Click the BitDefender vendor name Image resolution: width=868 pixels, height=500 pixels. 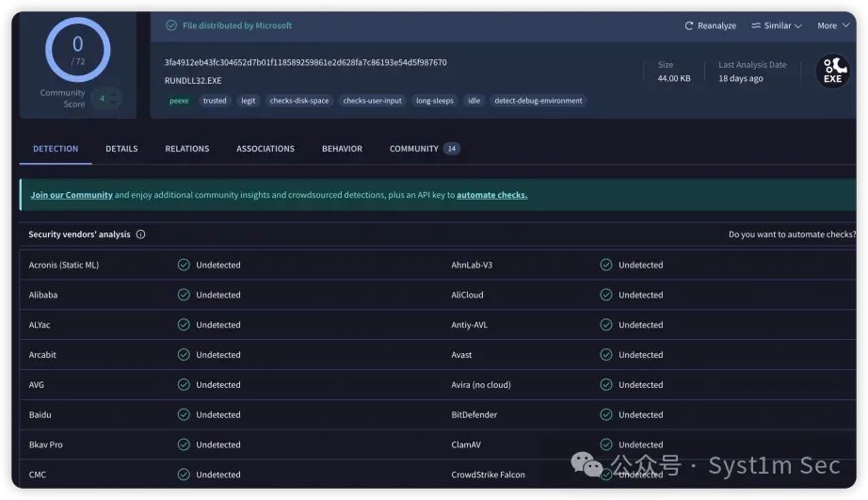coord(474,414)
